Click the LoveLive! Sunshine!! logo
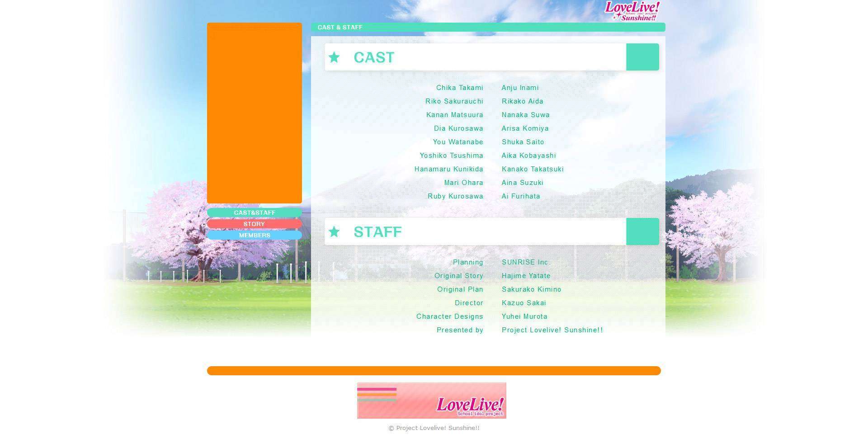 pyautogui.click(x=632, y=11)
